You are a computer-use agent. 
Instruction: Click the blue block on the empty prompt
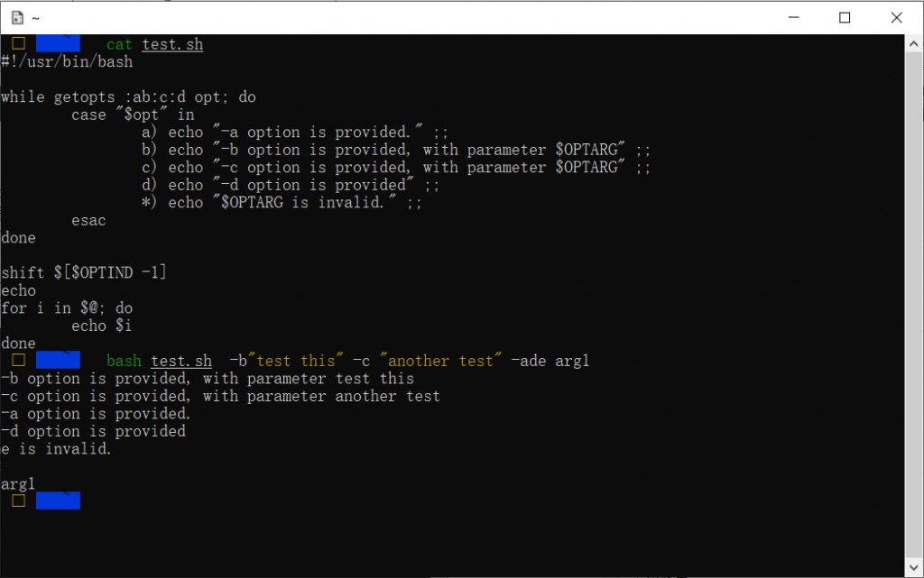point(58,500)
